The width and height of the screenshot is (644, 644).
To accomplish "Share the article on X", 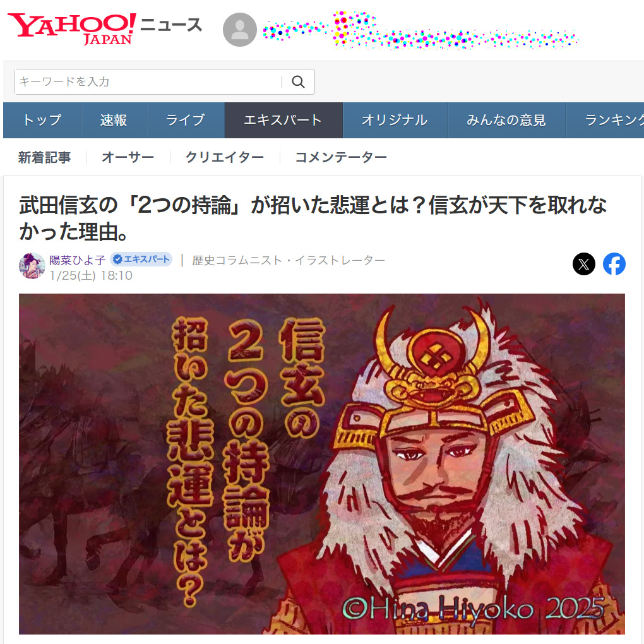I will [583, 264].
